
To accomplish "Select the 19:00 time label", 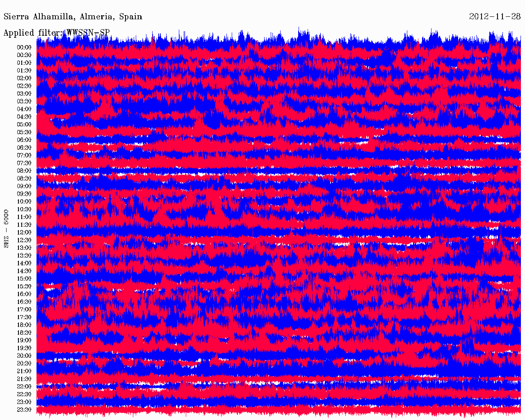I will click(24, 340).
